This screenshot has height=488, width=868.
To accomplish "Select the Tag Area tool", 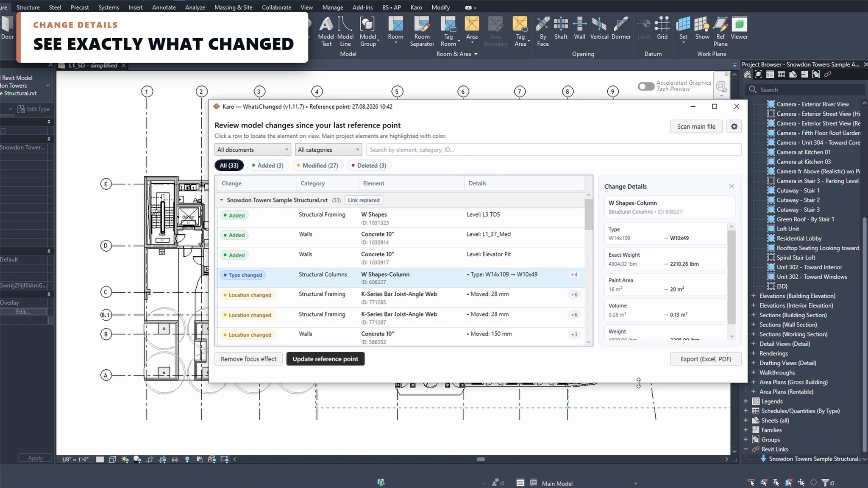I will click(x=520, y=31).
